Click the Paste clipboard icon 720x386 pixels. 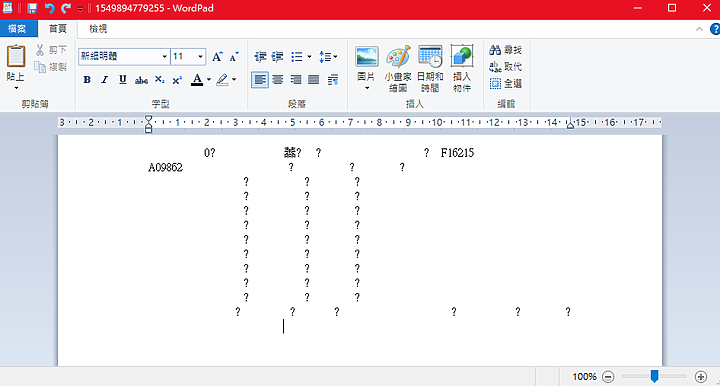(16, 56)
